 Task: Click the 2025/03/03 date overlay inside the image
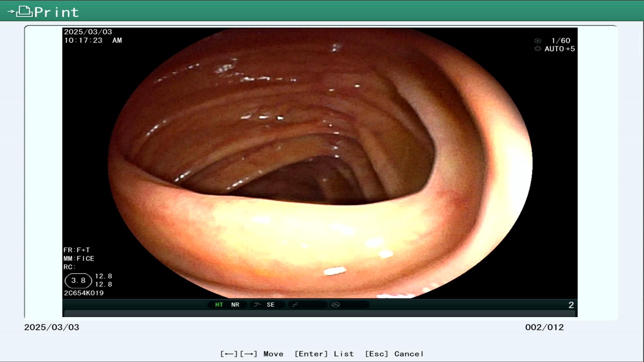pos(88,32)
